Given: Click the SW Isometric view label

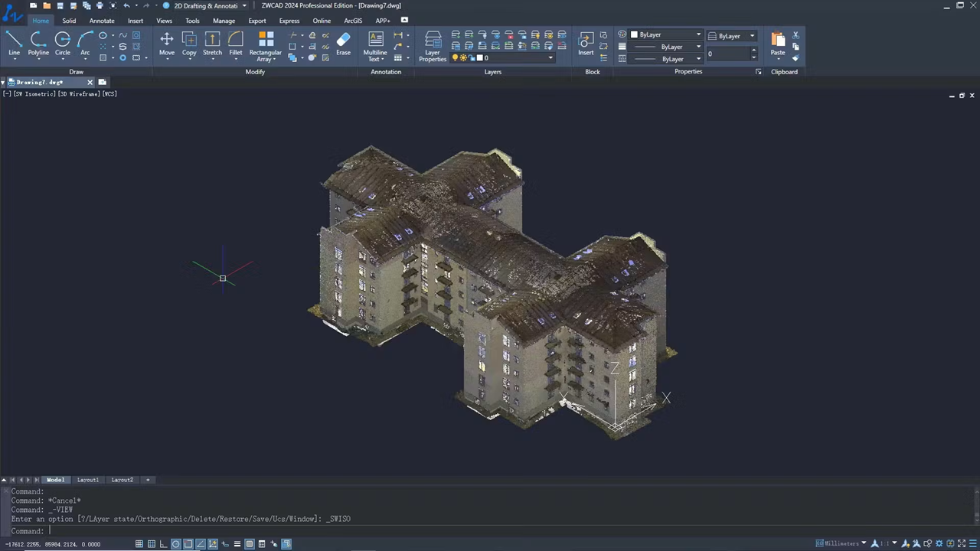Looking at the screenshot, I should tap(34, 93).
